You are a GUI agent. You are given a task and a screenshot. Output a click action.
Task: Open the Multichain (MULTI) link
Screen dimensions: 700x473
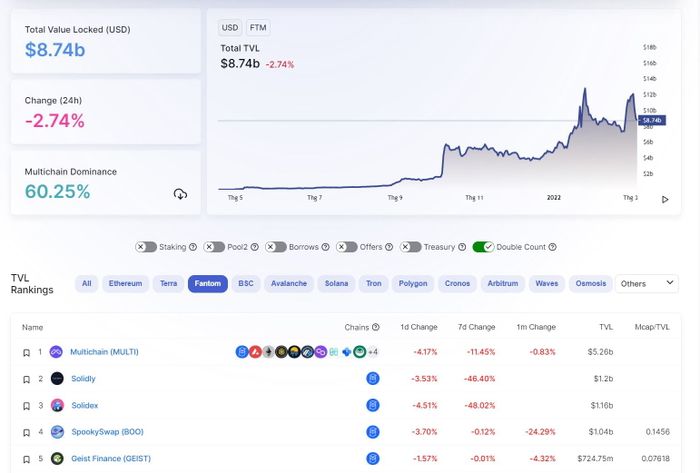[104, 352]
